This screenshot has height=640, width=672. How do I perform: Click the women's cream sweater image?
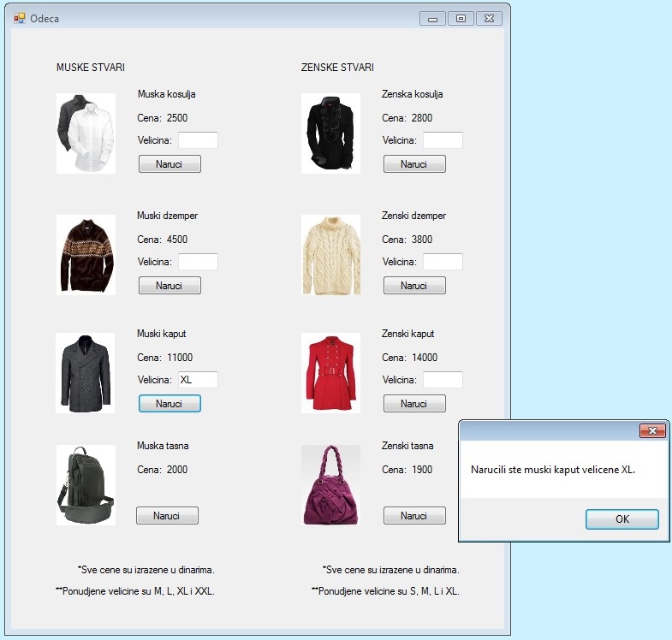click(x=330, y=255)
